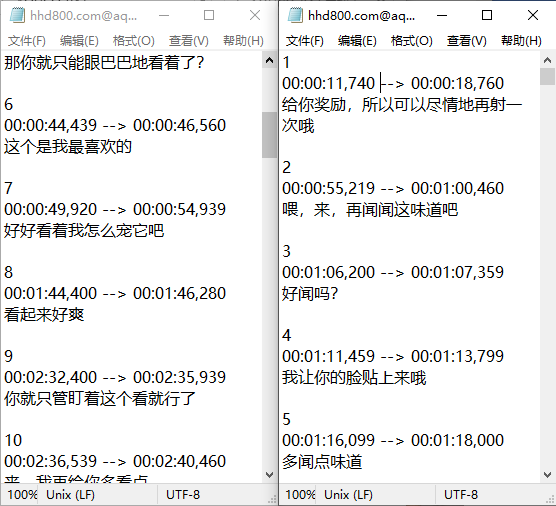Click scroll up arrow in right window
Image resolution: width=556 pixels, height=506 pixels.
pyautogui.click(x=547, y=60)
